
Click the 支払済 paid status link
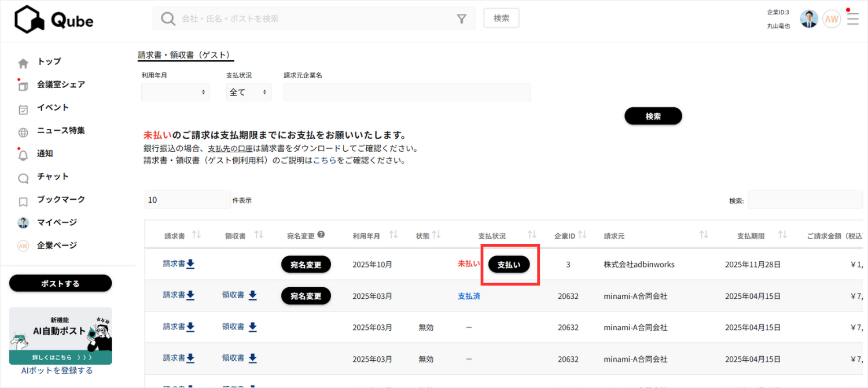click(469, 295)
